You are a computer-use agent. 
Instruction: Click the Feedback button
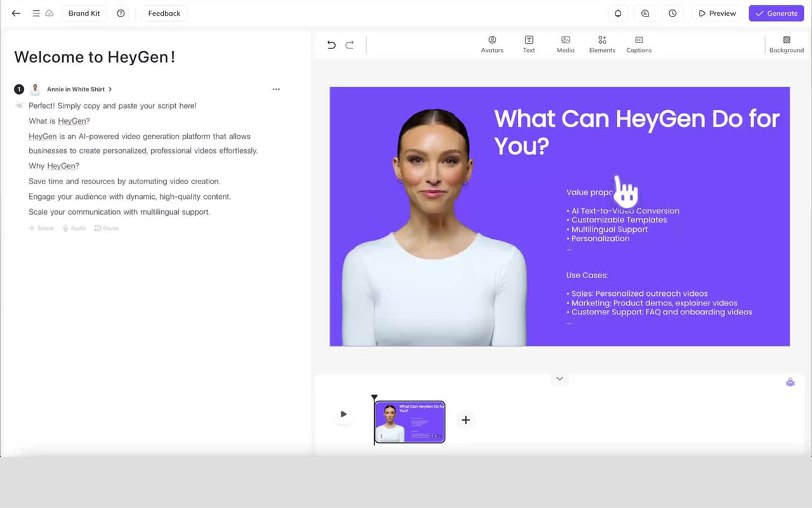pyautogui.click(x=164, y=13)
